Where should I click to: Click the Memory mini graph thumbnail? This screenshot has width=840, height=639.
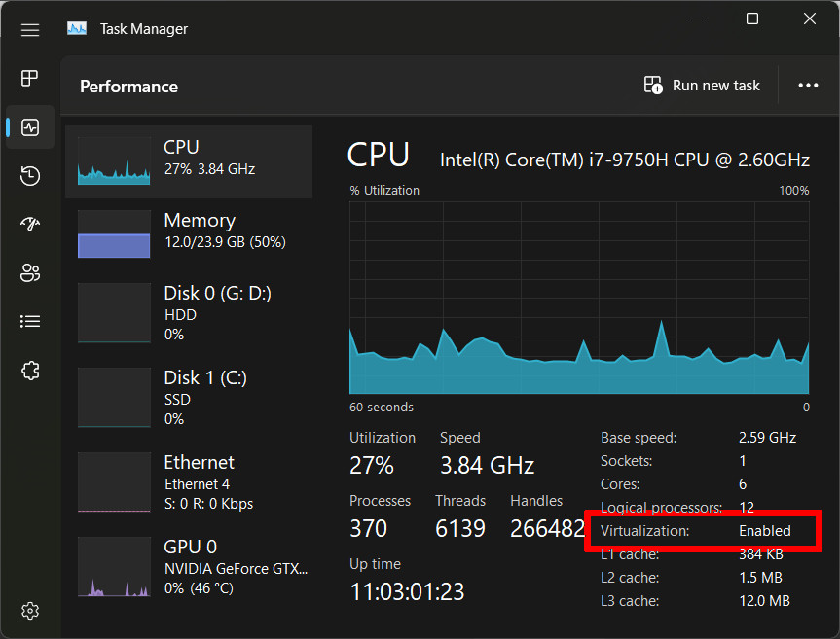pyautogui.click(x=114, y=233)
